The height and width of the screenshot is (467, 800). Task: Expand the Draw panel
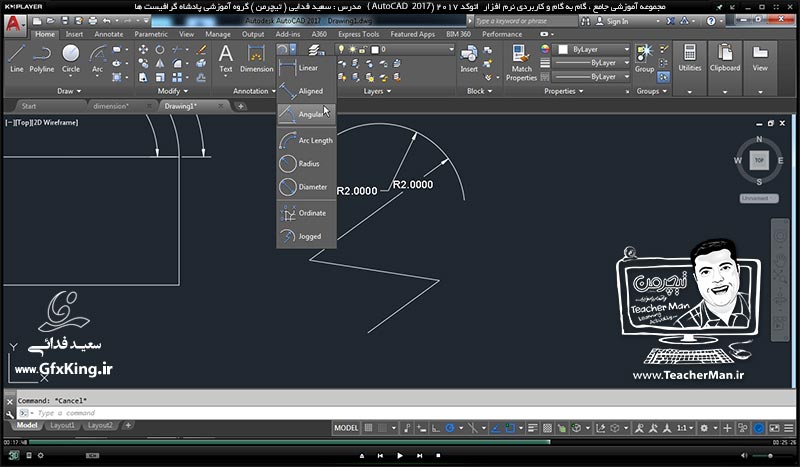[x=69, y=91]
